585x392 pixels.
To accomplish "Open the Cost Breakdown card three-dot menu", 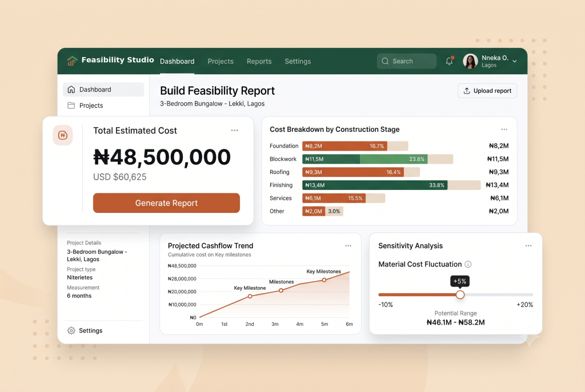I will (504, 130).
